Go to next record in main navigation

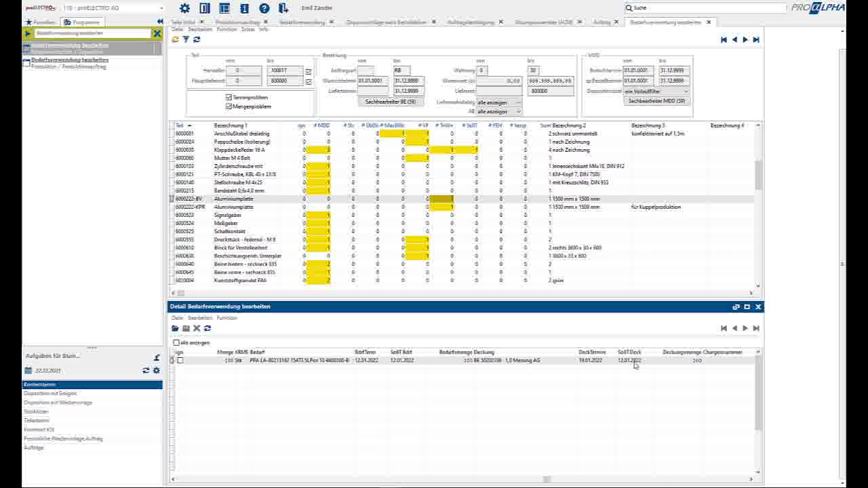coord(745,40)
